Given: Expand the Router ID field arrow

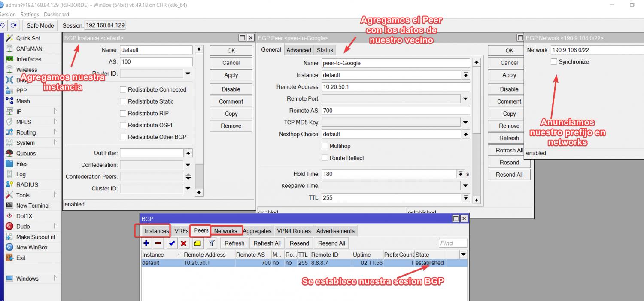Looking at the screenshot, I should pos(188,74).
